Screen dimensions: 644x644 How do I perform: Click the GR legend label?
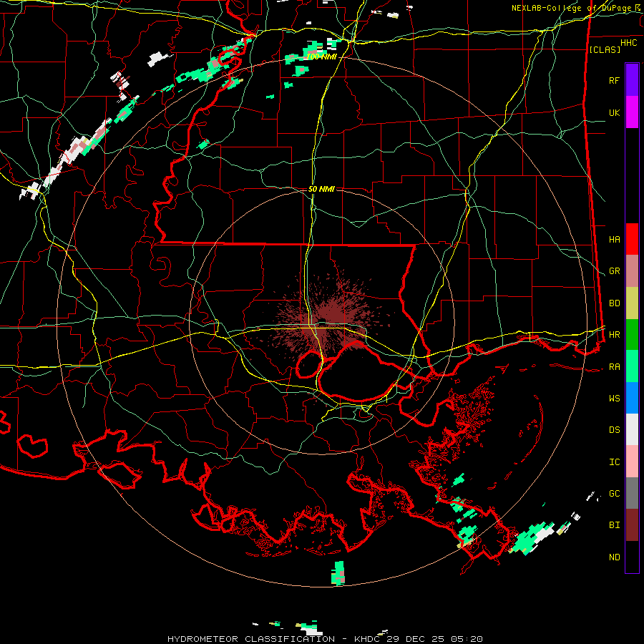(x=614, y=271)
